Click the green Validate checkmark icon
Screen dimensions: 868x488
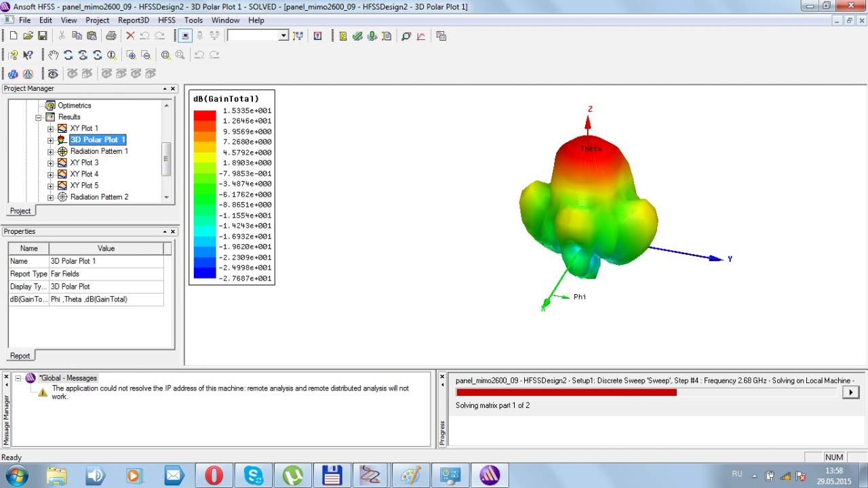pyautogui.click(x=357, y=36)
